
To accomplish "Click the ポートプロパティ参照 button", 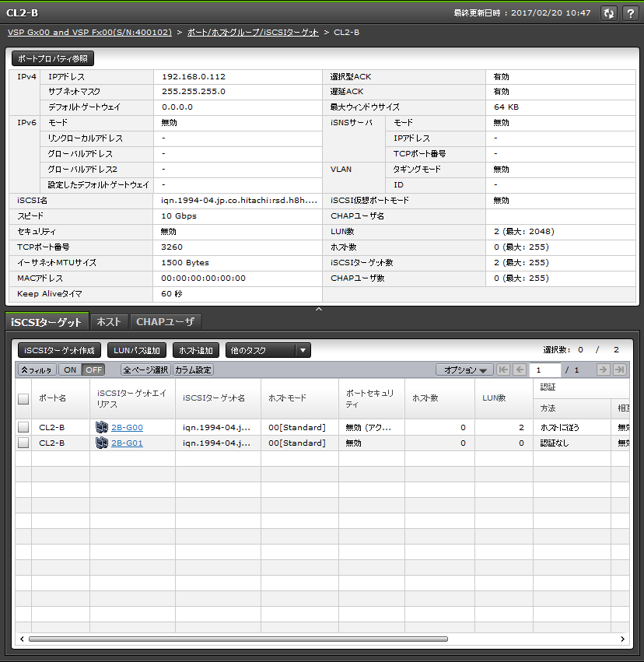I will tap(53, 58).
